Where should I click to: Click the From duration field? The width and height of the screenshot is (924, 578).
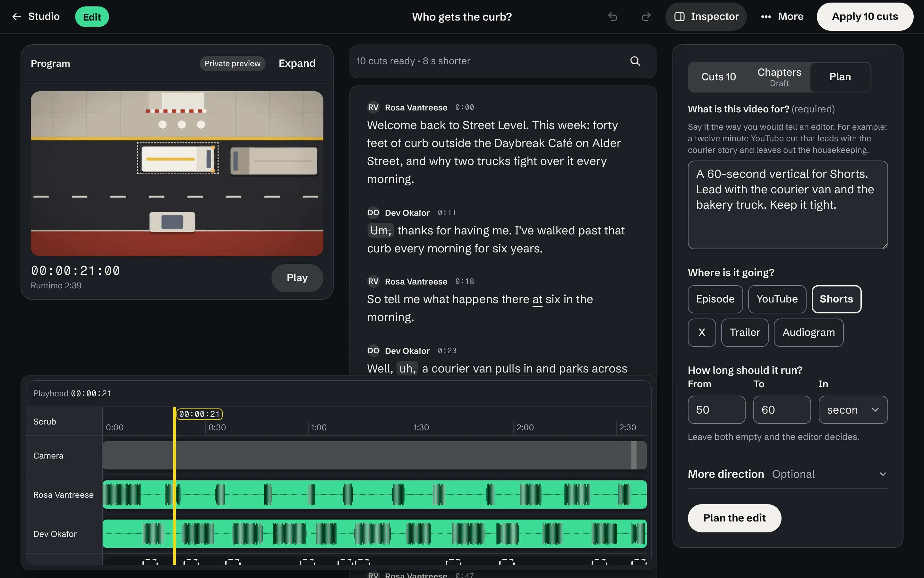[716, 410]
